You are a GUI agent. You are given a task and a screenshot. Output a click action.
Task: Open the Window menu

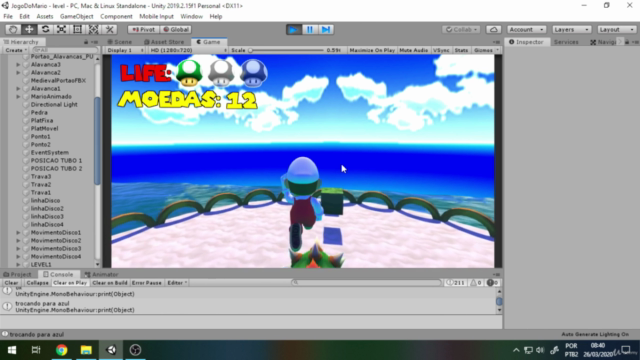click(191, 17)
